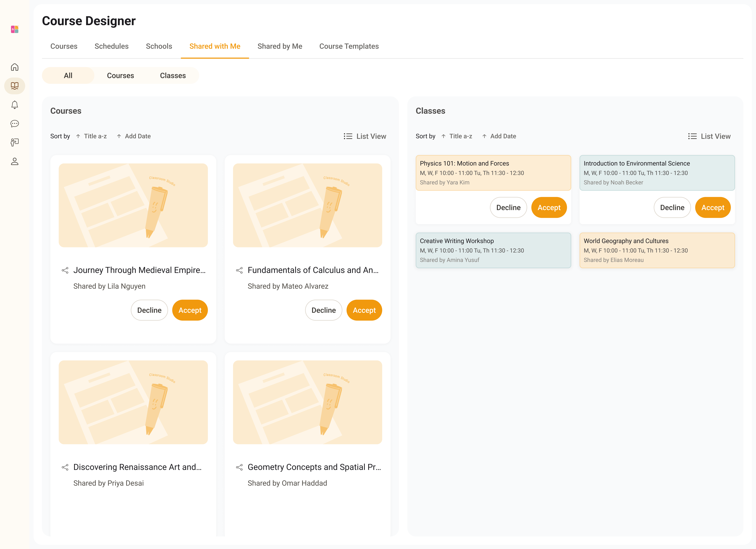756x549 pixels.
Task: Open the Schools tab
Action: point(159,46)
